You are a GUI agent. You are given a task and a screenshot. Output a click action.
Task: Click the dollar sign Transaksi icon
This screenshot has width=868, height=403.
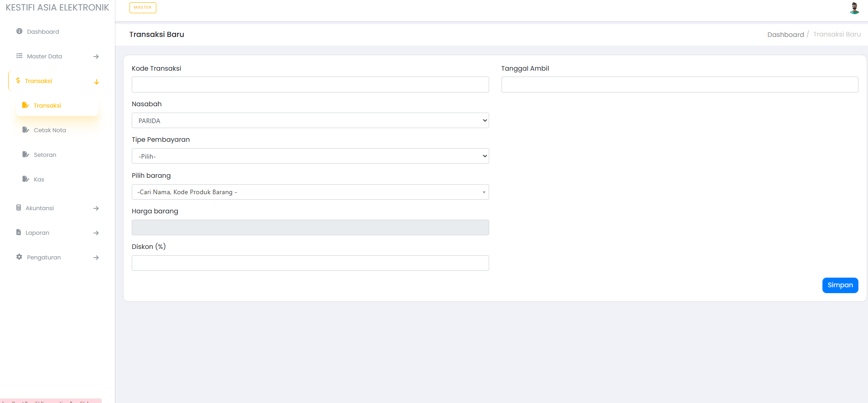18,81
